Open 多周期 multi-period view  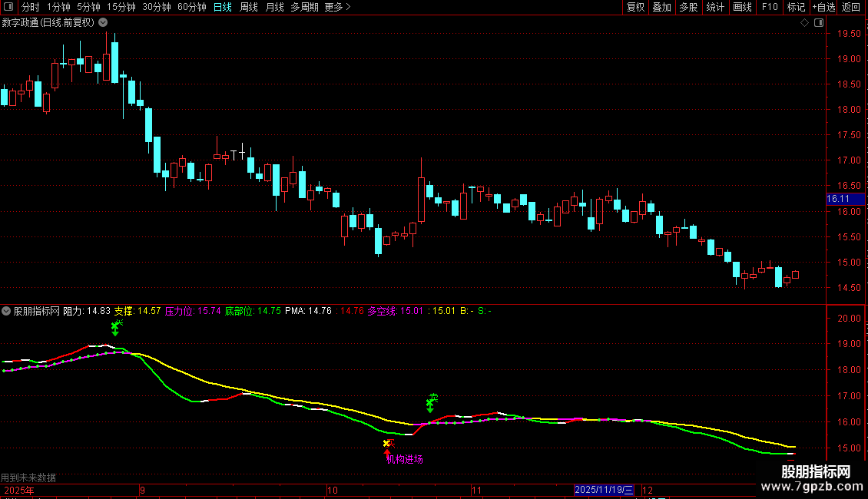[x=304, y=7]
